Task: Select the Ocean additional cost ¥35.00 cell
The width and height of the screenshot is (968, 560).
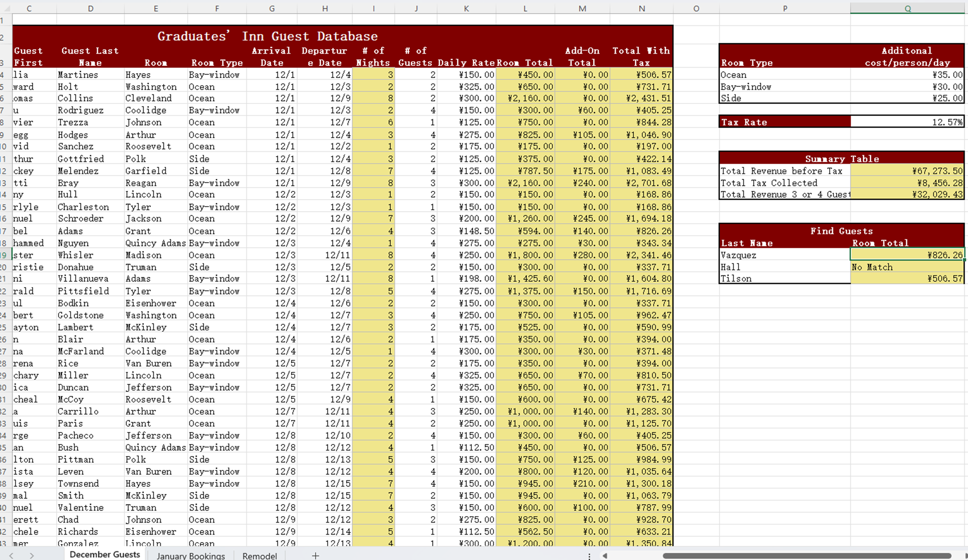Action: coord(907,75)
